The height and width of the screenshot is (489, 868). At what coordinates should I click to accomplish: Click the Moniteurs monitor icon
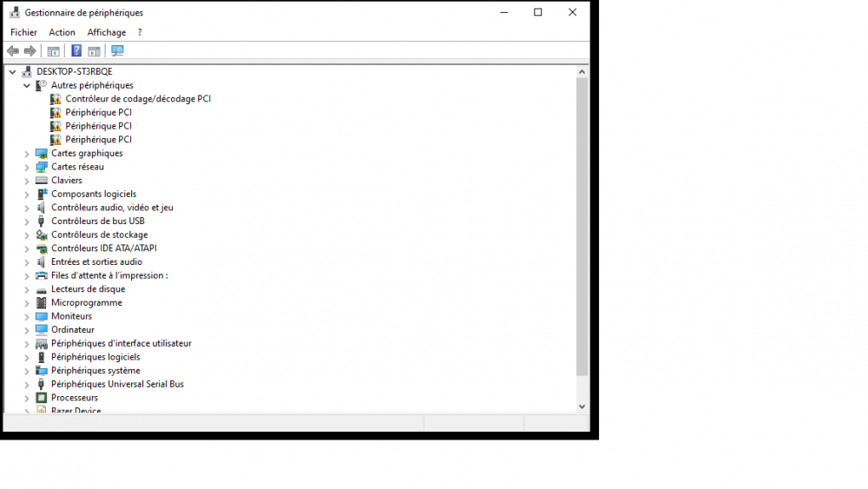(41, 316)
